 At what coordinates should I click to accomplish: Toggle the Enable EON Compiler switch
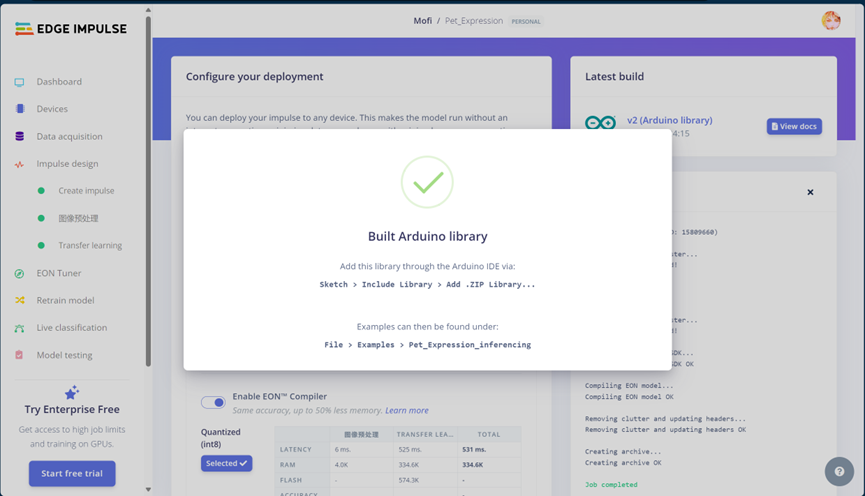213,402
